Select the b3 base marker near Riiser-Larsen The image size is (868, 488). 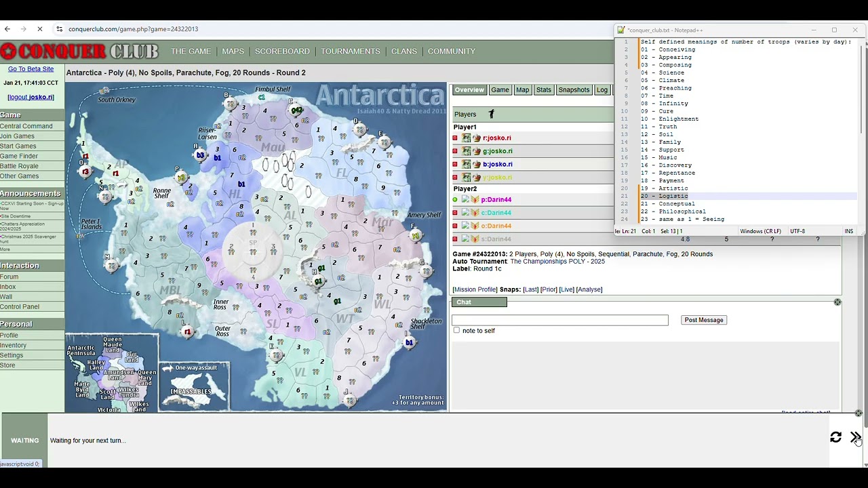200,155
